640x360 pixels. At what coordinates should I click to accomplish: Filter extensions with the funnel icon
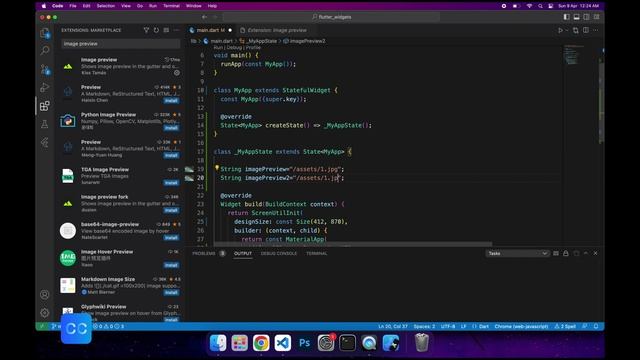click(146, 30)
